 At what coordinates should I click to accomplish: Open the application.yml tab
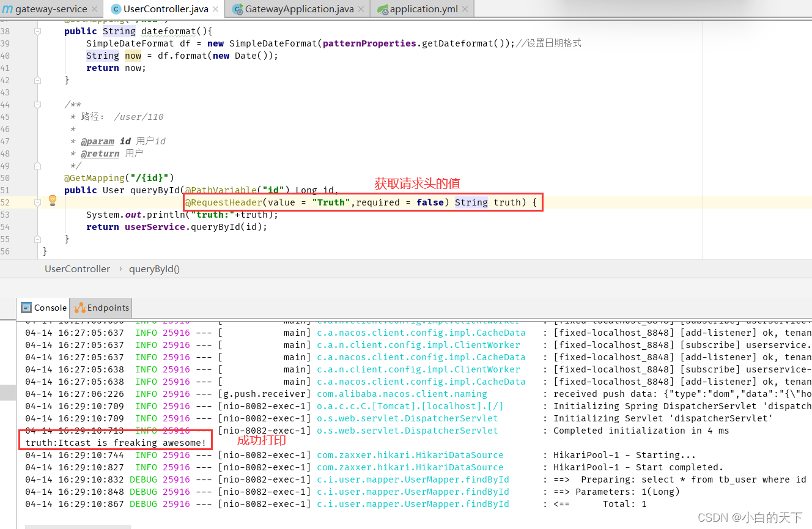(422, 9)
